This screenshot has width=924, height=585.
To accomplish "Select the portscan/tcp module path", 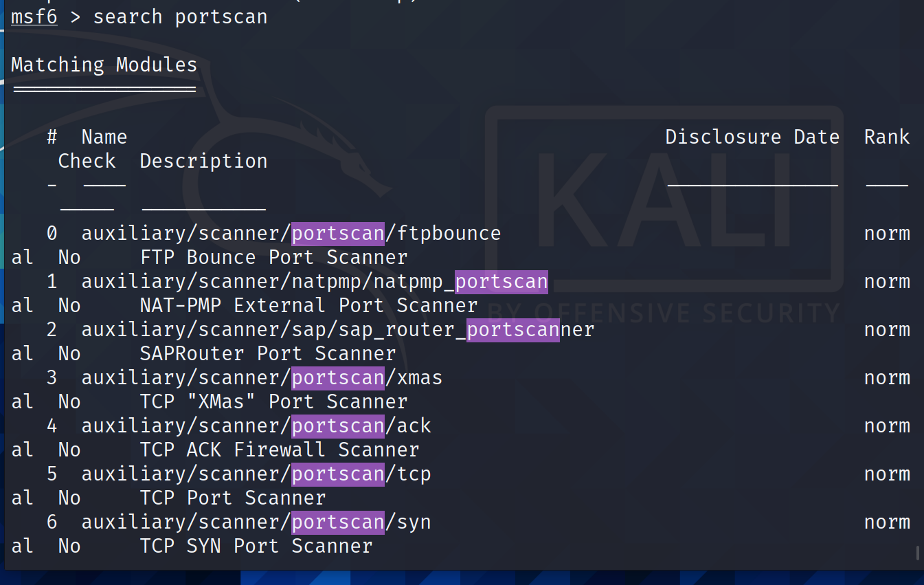I will pos(256,474).
